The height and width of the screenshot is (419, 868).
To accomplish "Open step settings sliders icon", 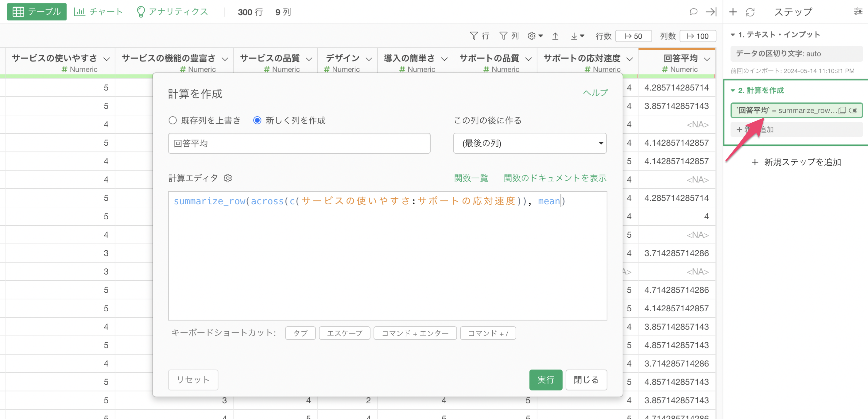I will (858, 12).
